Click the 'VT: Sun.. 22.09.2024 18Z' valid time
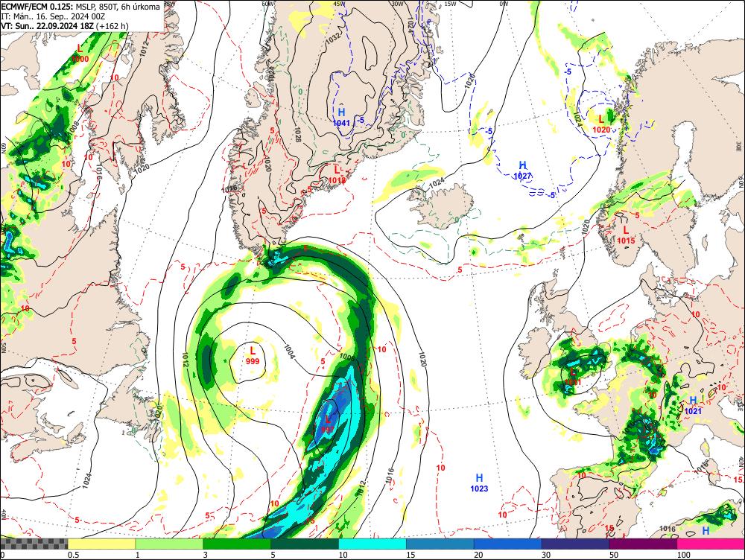 (x=47, y=25)
